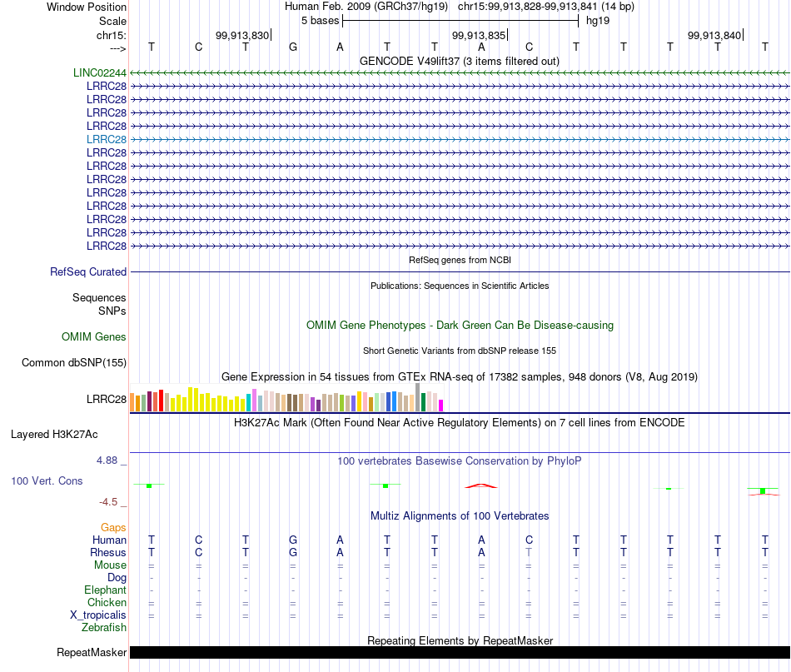Open the Common dbSNP(155) track label
Viewport: 791px width, 672px height.
73,363
